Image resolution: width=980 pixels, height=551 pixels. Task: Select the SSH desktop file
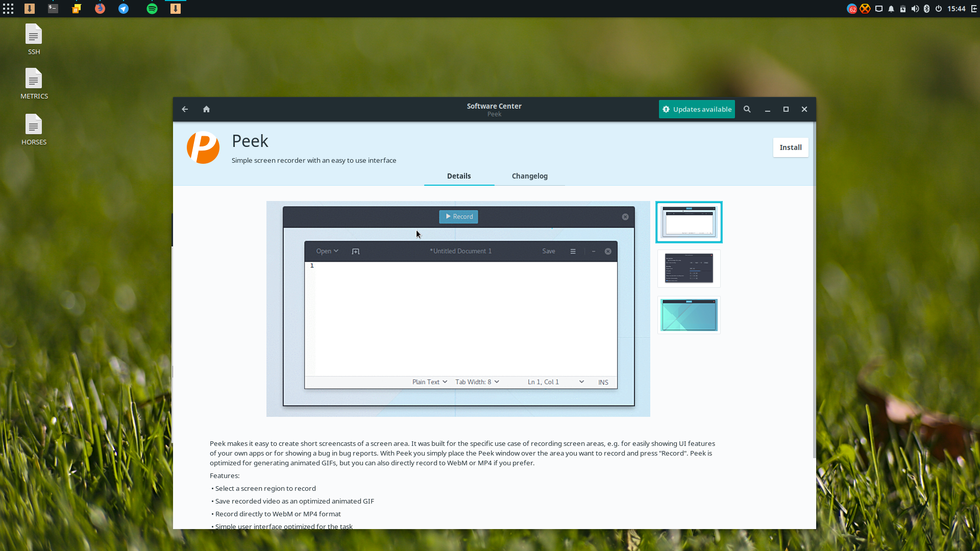point(34,39)
